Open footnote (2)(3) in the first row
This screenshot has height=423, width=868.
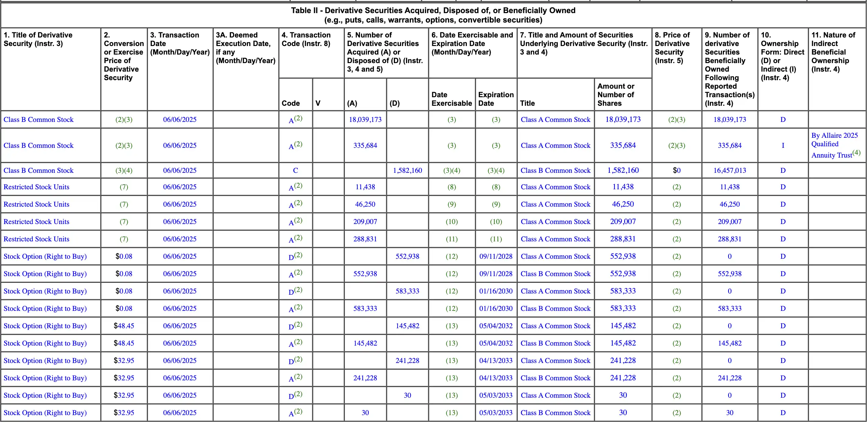click(x=124, y=119)
